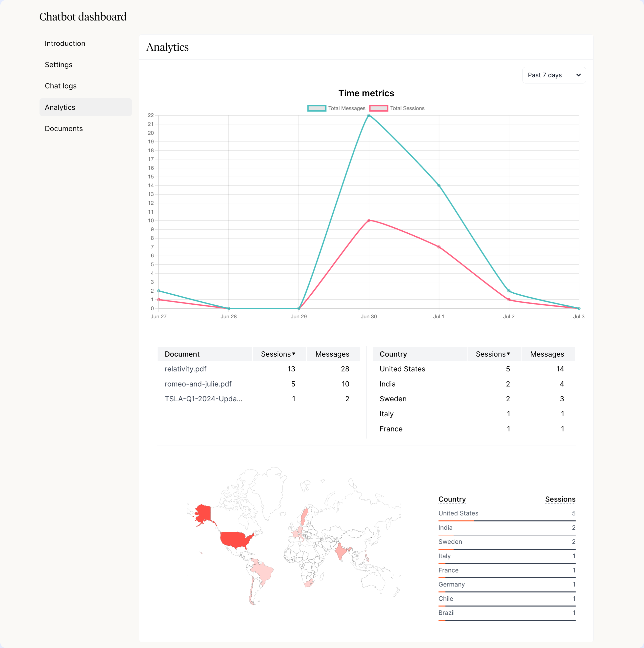Click India on the world map

tap(340, 551)
